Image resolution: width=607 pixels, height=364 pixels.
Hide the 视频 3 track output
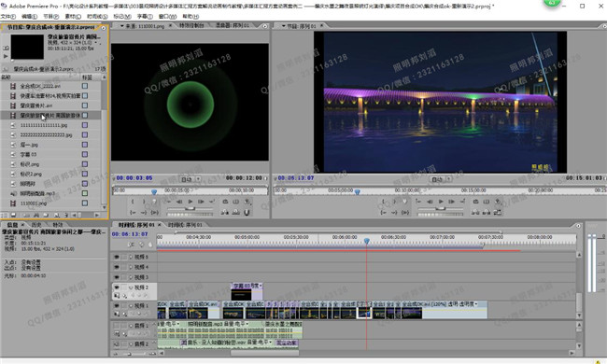click(x=117, y=277)
